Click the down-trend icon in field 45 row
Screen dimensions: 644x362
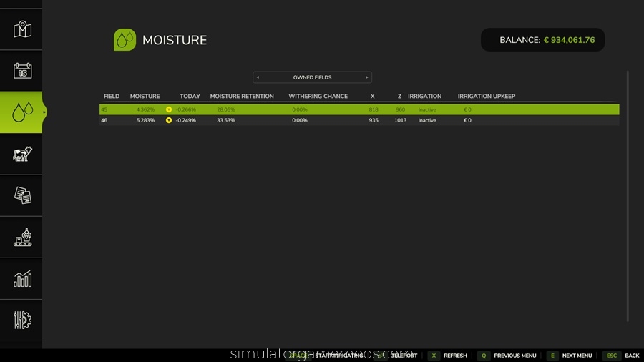pos(169,109)
